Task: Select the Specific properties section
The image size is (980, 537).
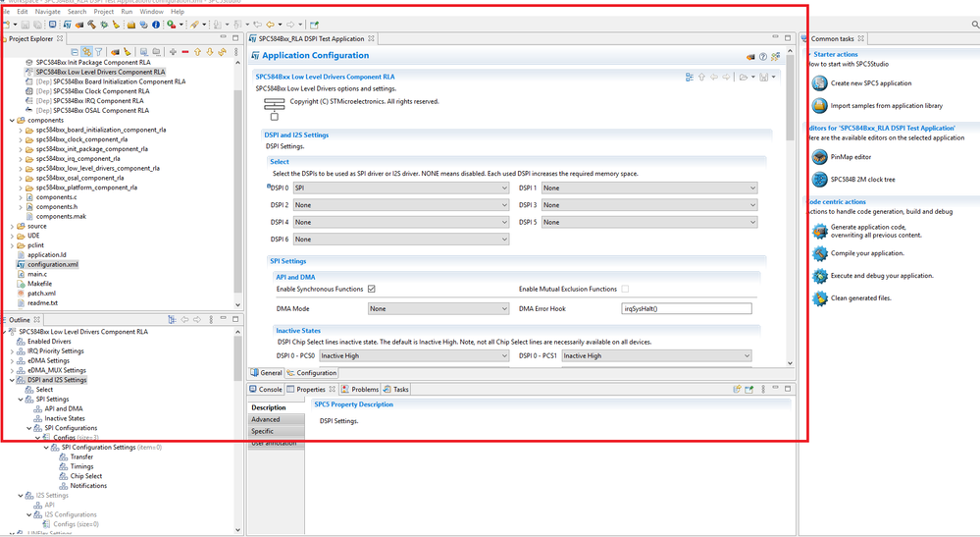Action: (x=277, y=431)
